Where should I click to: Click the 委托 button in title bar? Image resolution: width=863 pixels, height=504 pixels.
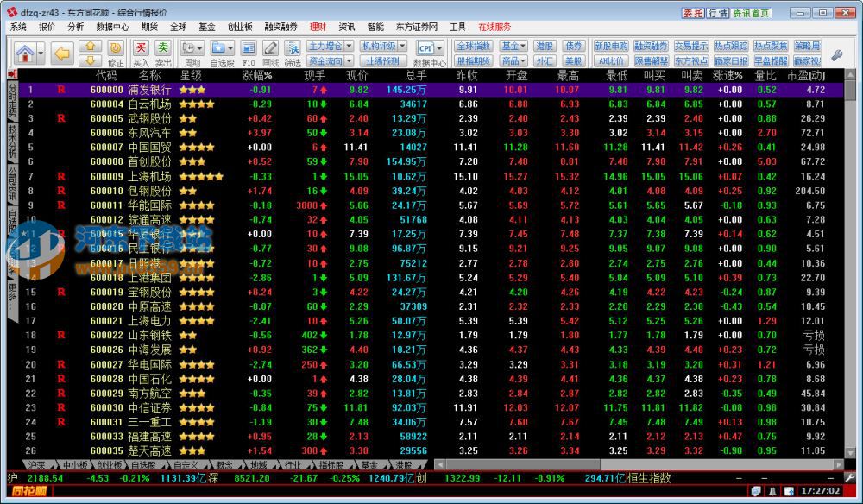tap(693, 13)
